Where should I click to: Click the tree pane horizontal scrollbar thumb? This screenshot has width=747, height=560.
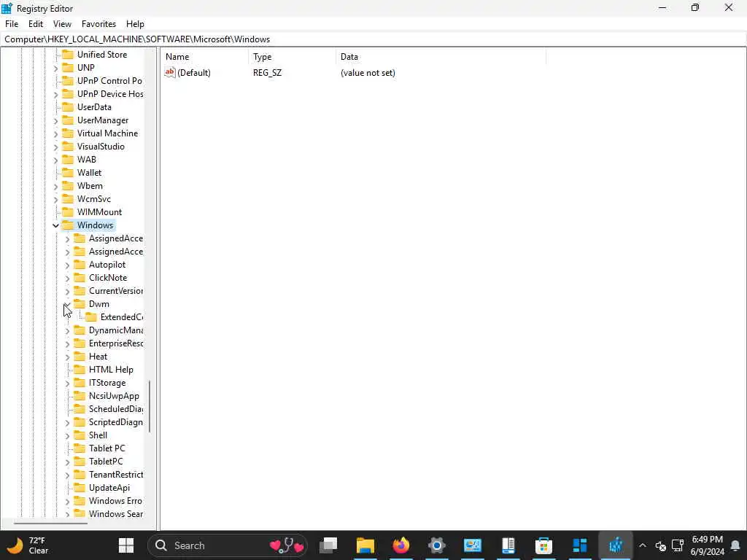click(50, 524)
